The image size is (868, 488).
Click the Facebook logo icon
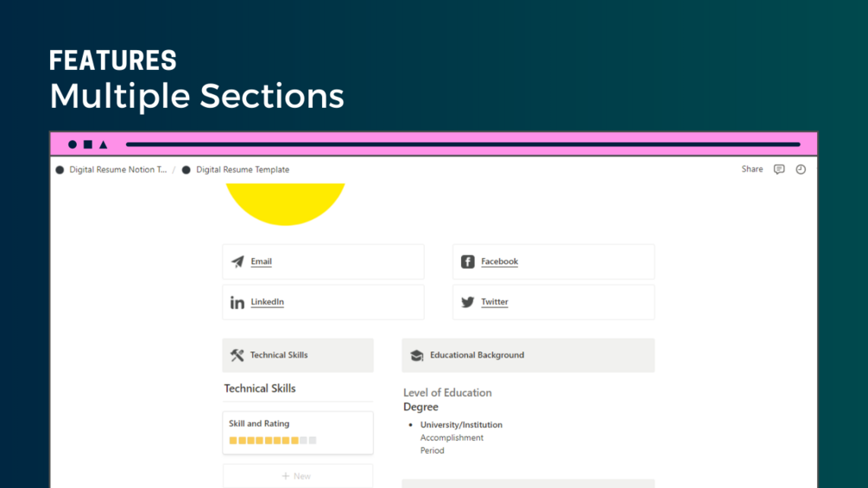[467, 262]
